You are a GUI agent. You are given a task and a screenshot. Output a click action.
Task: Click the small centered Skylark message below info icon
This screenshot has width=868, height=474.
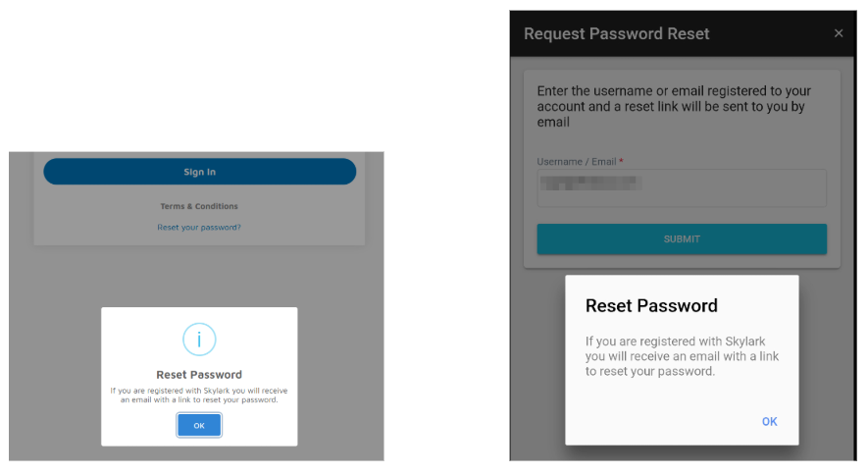[199, 395]
